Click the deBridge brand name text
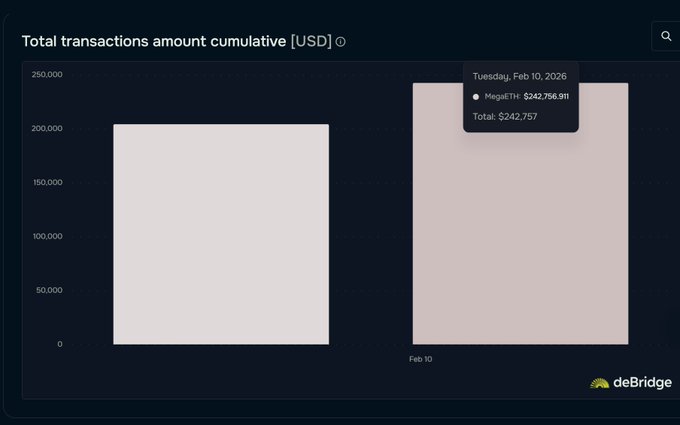Viewport: 680px width, 425px height. (x=642, y=383)
